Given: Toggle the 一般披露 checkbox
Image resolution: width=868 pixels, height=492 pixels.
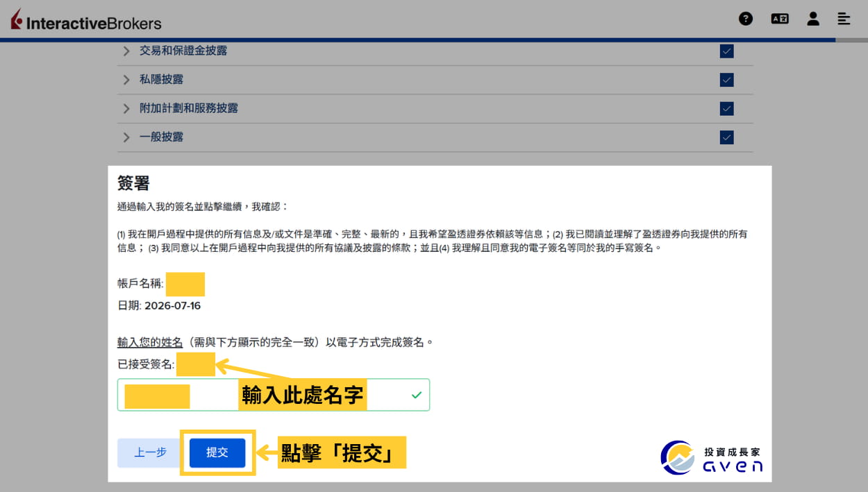Looking at the screenshot, I should pos(727,137).
